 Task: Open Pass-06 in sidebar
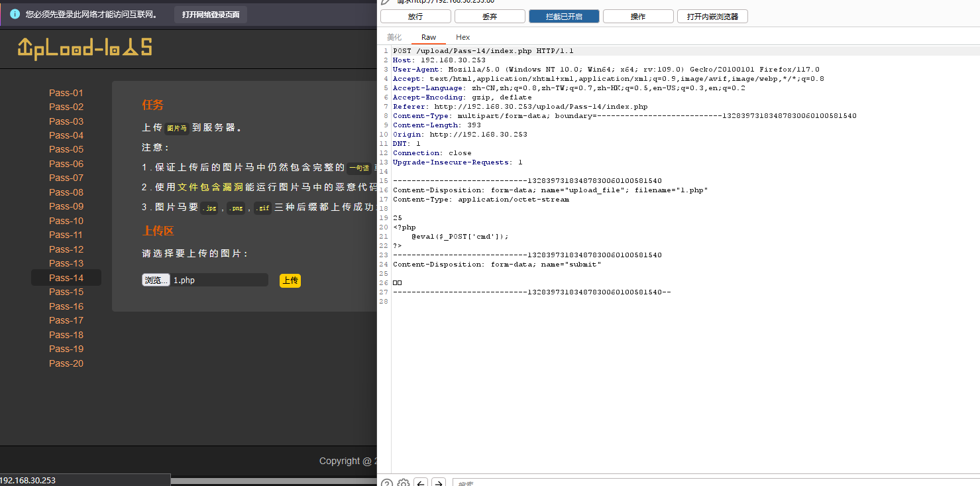coord(66,164)
